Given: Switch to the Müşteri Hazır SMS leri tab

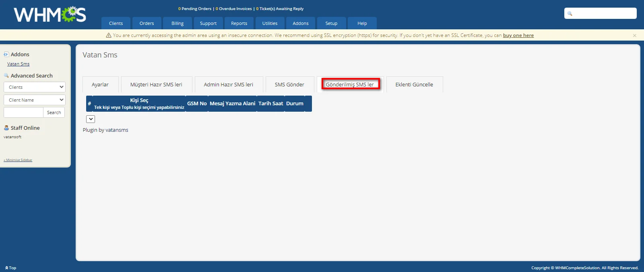Looking at the screenshot, I should 156,84.
